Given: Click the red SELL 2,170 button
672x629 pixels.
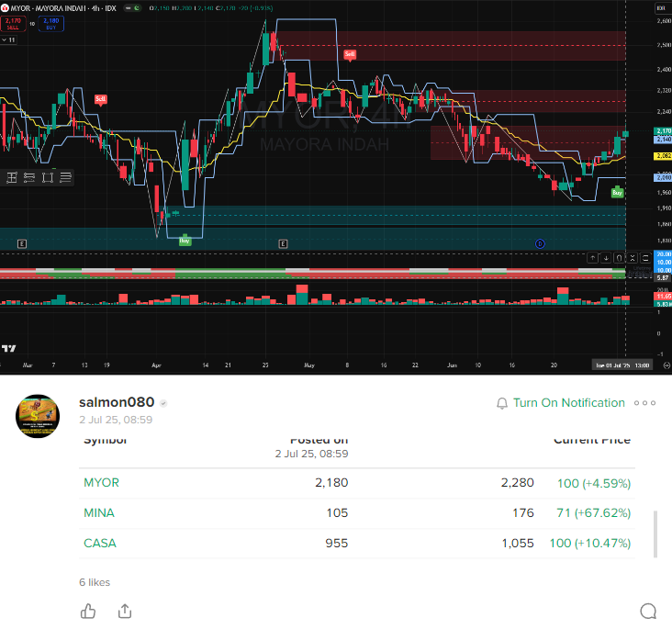Looking at the screenshot, I should coord(12,22).
